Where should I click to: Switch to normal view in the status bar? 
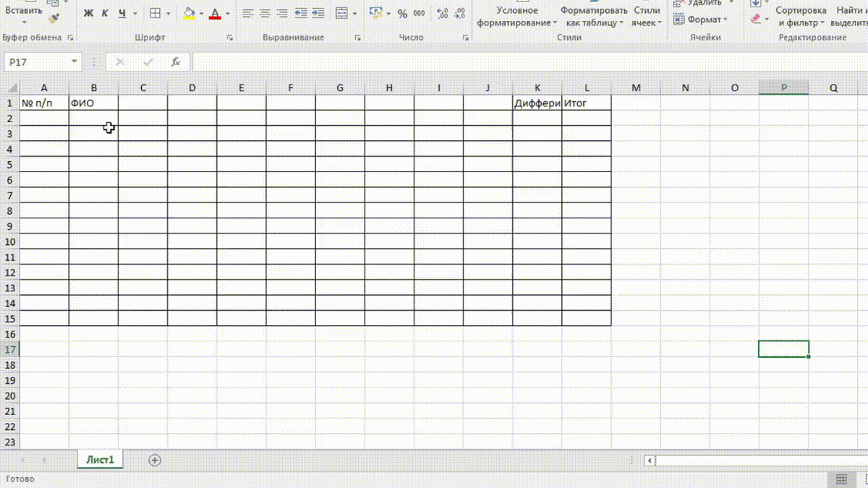pos(841,479)
